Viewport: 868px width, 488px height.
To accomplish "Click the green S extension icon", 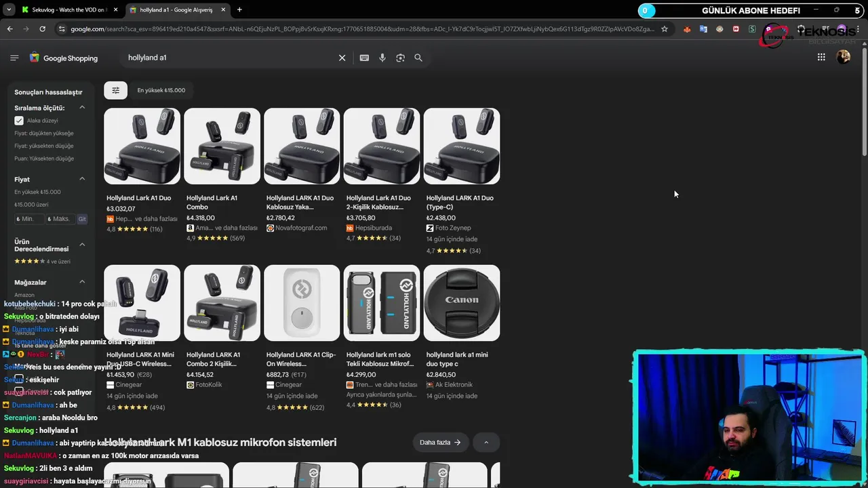I will (x=752, y=29).
